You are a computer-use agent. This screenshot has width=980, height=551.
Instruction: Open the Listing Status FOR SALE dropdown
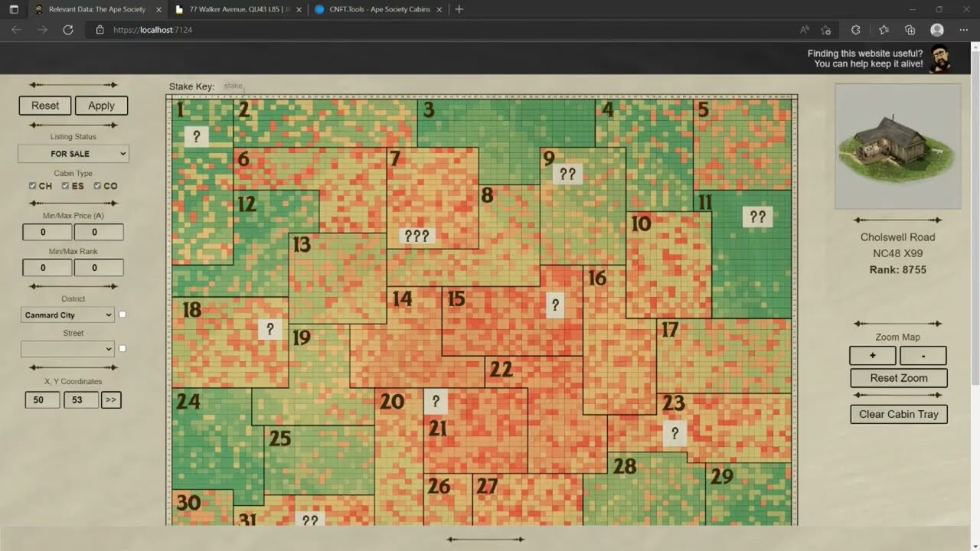click(73, 154)
